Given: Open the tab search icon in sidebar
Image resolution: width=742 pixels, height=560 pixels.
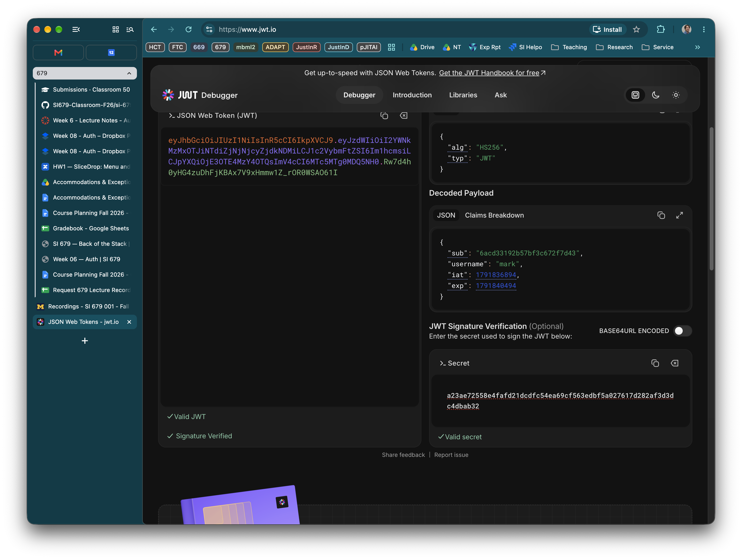Looking at the screenshot, I should tap(130, 29).
